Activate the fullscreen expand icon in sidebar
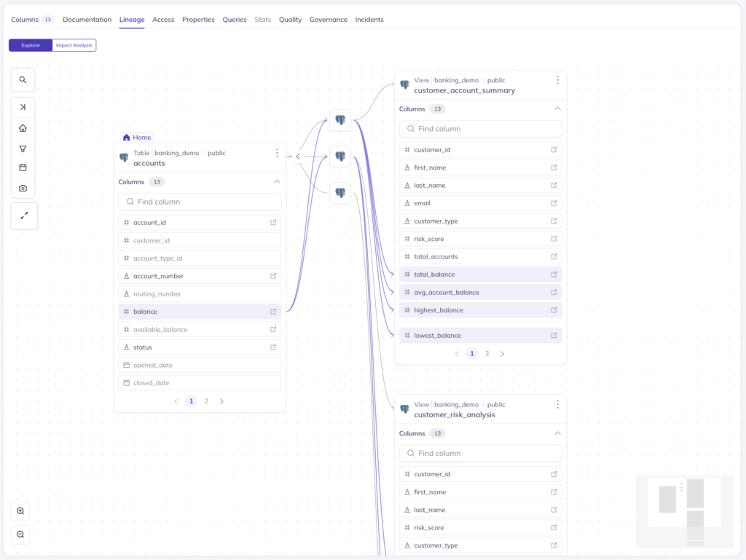The height and width of the screenshot is (560, 746). tap(24, 216)
